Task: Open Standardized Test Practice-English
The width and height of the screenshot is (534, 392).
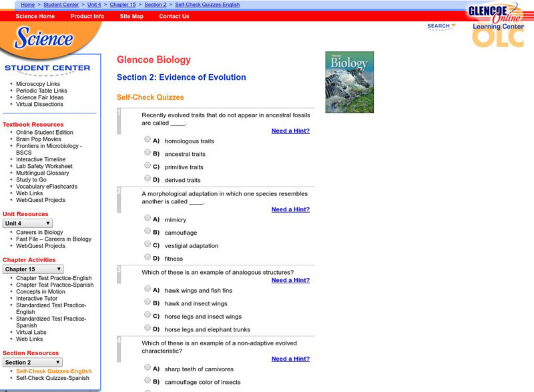Action: pyautogui.click(x=51, y=308)
